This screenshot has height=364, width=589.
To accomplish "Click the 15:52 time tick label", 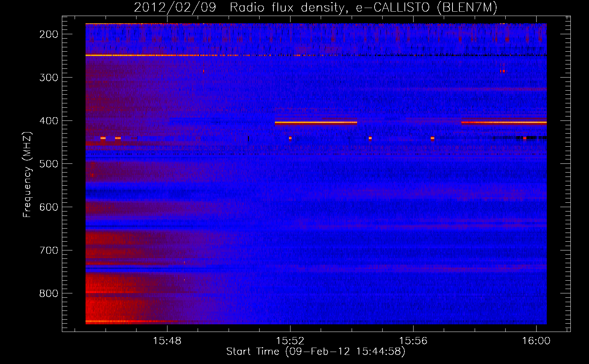I will point(290,341).
